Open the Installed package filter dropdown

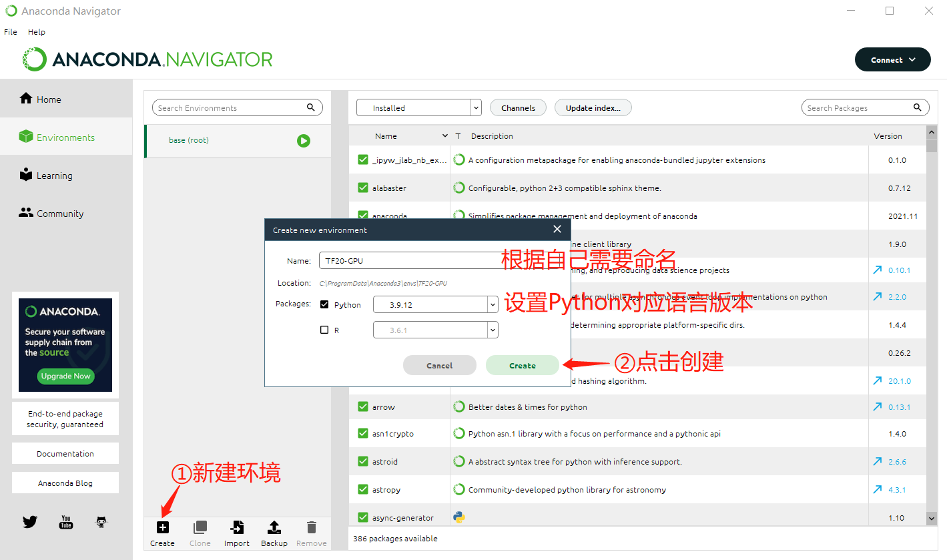(x=419, y=107)
